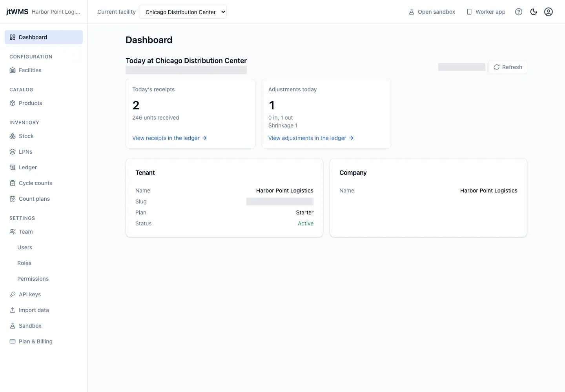The width and height of the screenshot is (565, 392).
Task: Click the Adjustments today card title
Action: (x=293, y=89)
